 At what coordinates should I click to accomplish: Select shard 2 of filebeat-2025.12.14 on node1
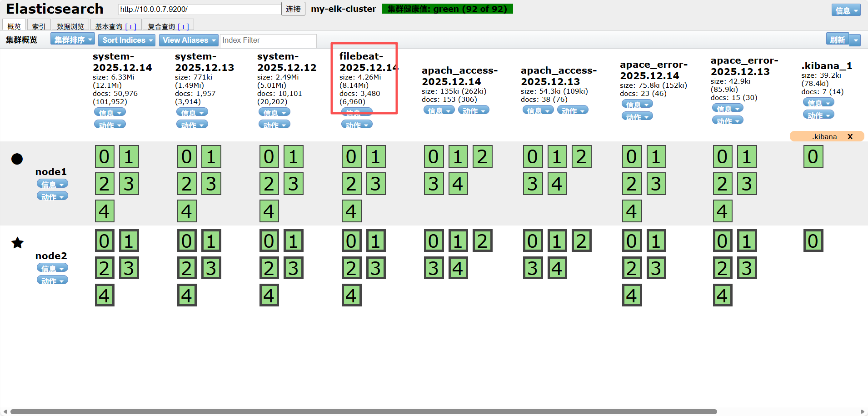point(351,184)
